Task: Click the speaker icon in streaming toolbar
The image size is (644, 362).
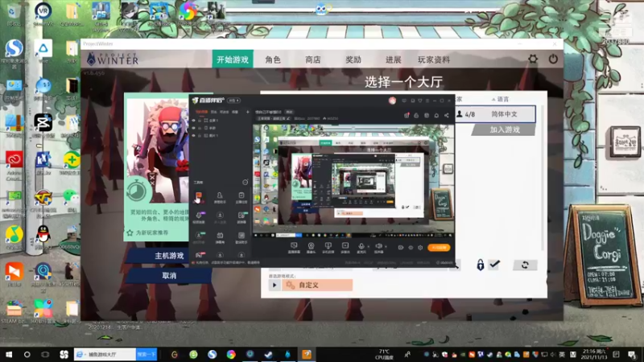Action: pos(378,247)
